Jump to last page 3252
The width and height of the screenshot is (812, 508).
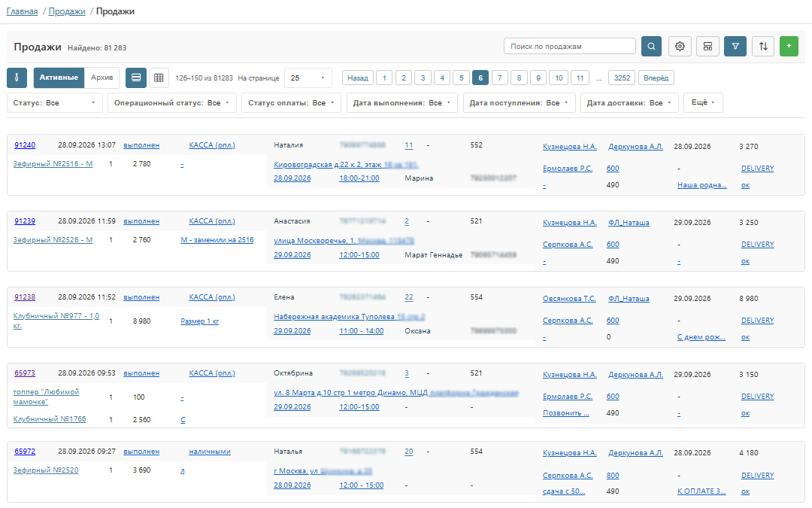622,78
